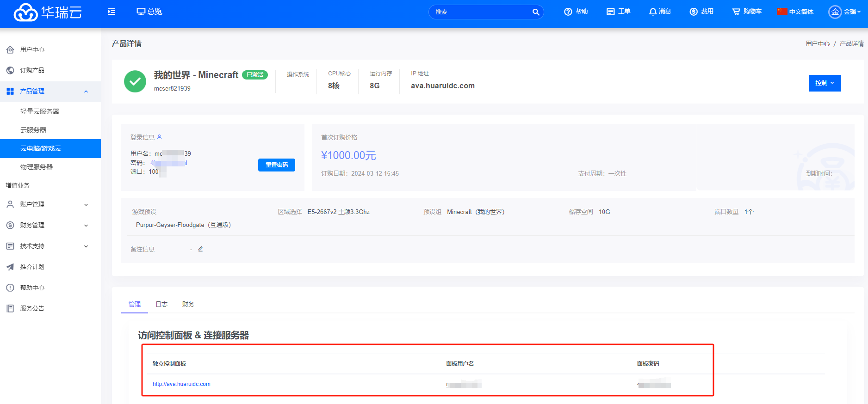Viewport: 868px width, 404px height.
Task: Toggle the sidebar collapse menu icon
Action: pyautogui.click(x=112, y=12)
